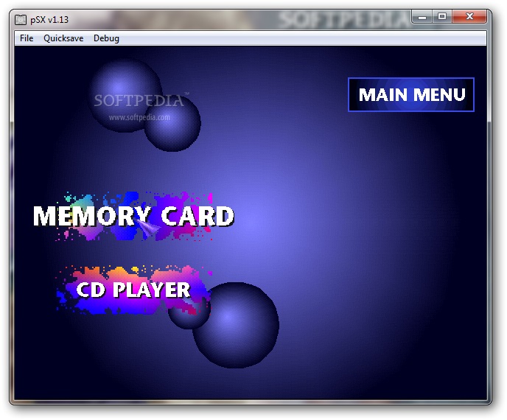Image resolution: width=507 pixels, height=420 pixels.
Task: Open the Quicksave menu
Action: point(63,38)
